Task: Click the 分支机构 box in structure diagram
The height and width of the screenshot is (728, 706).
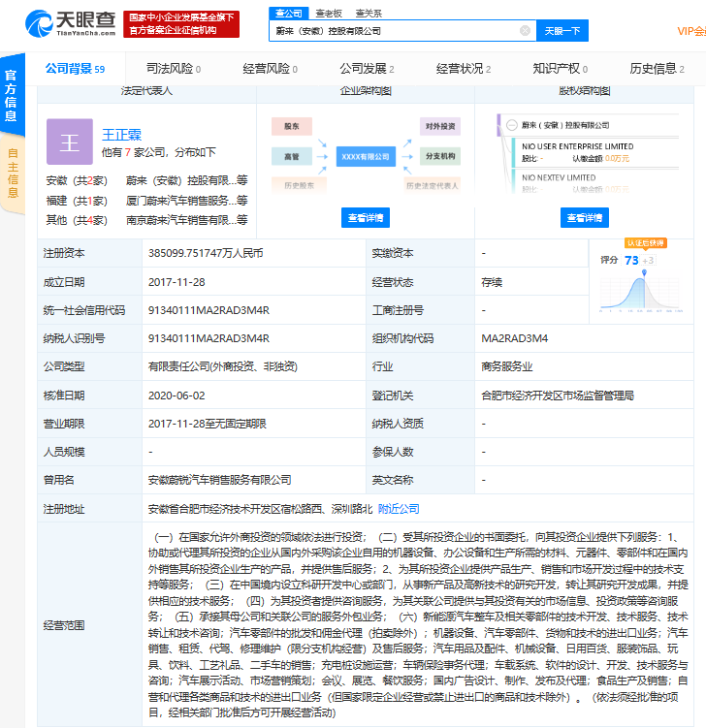Action: click(440, 156)
